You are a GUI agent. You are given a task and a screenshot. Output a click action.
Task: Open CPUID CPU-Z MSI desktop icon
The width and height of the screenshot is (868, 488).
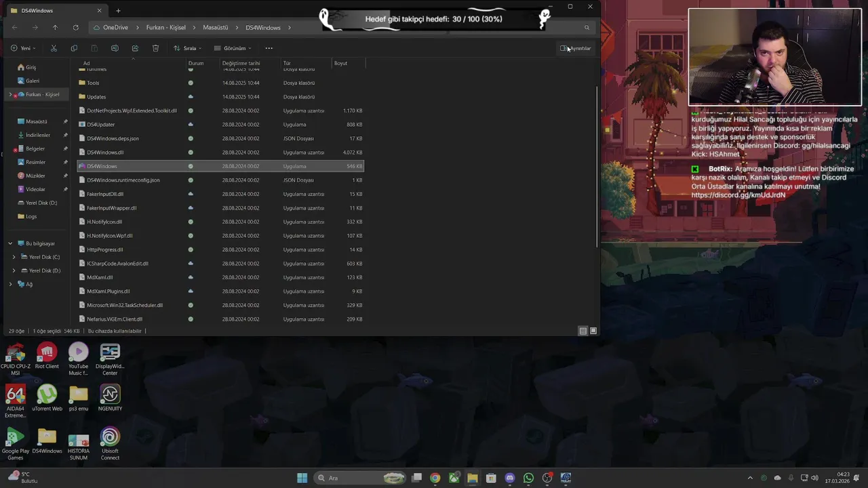(15, 359)
